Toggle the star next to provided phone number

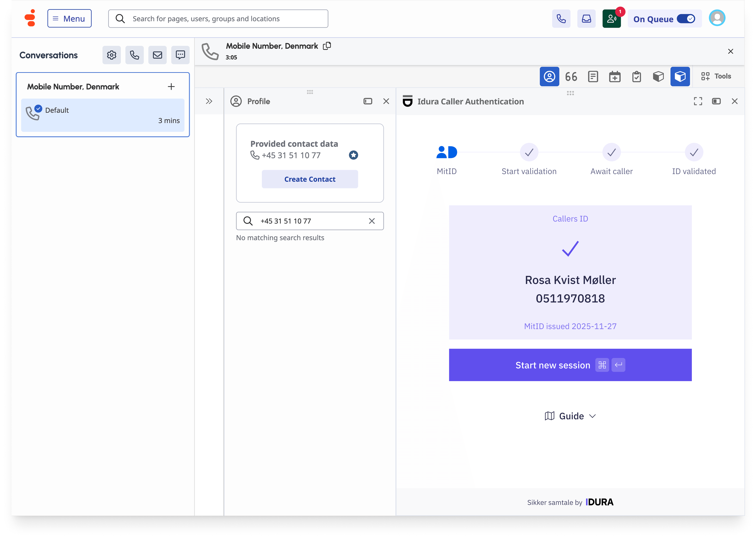(353, 155)
